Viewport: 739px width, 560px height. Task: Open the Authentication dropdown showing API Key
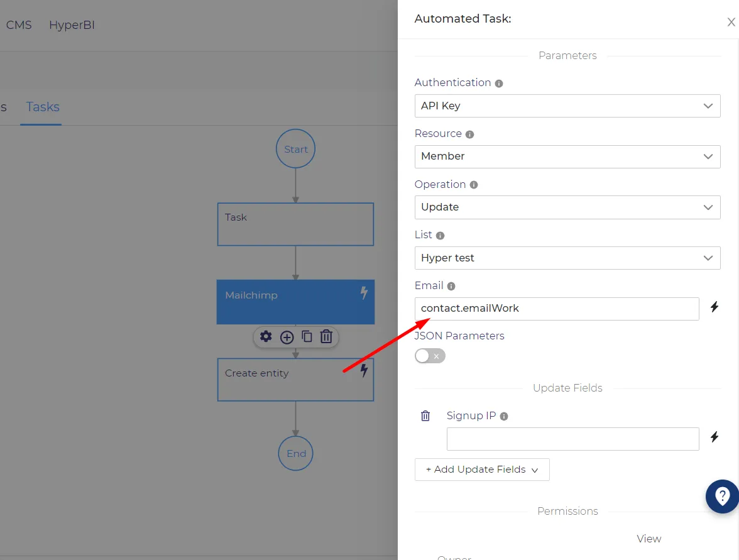(567, 106)
